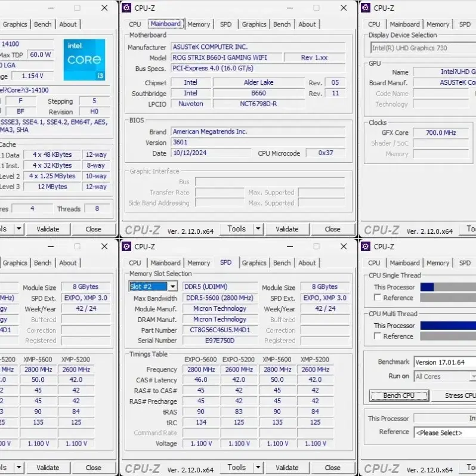Screen dimensions: 476x476
Task: Click CPU-Z icon in the Mainboard window title bar
Action: pyautogui.click(x=126, y=8)
